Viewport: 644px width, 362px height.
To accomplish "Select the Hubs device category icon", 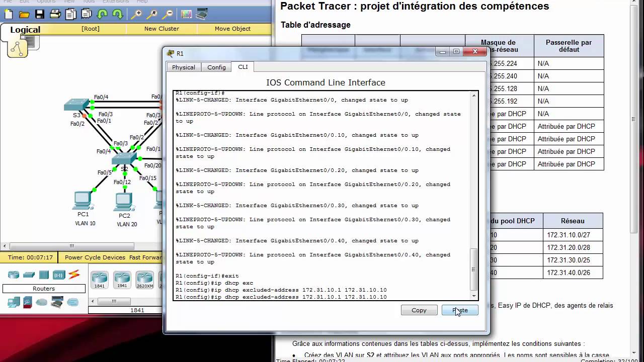I will point(44,275).
